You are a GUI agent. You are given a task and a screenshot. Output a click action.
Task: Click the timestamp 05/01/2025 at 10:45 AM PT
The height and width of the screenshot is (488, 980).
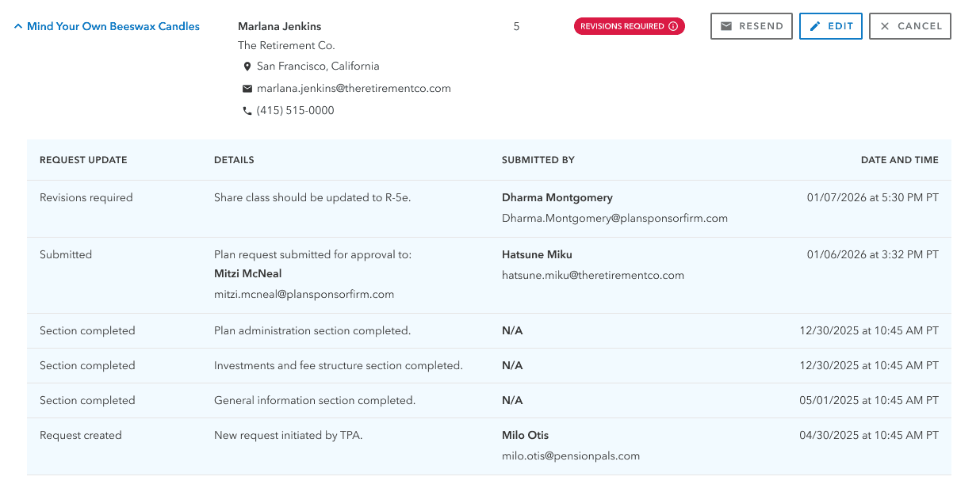[869, 401]
